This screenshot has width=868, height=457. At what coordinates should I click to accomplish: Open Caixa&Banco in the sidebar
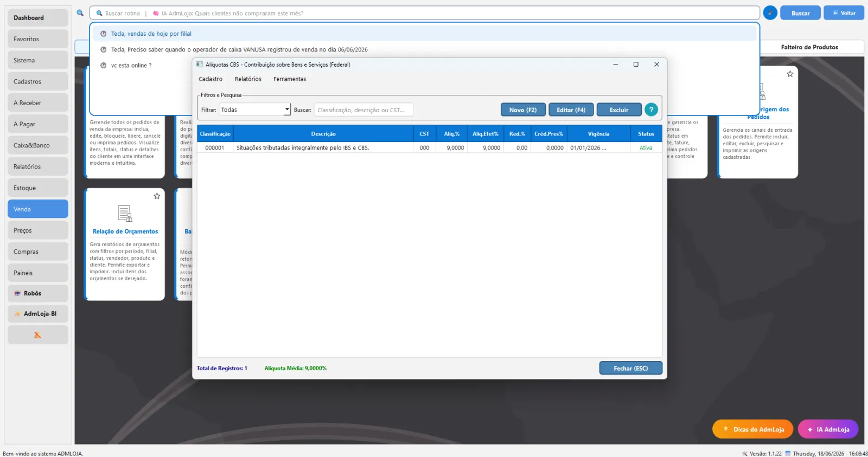click(37, 145)
